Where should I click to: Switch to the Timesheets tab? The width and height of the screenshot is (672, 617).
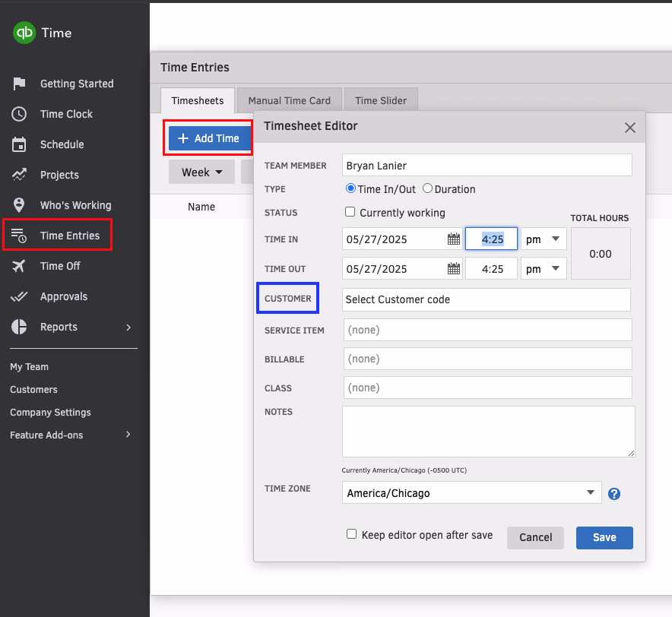(198, 101)
